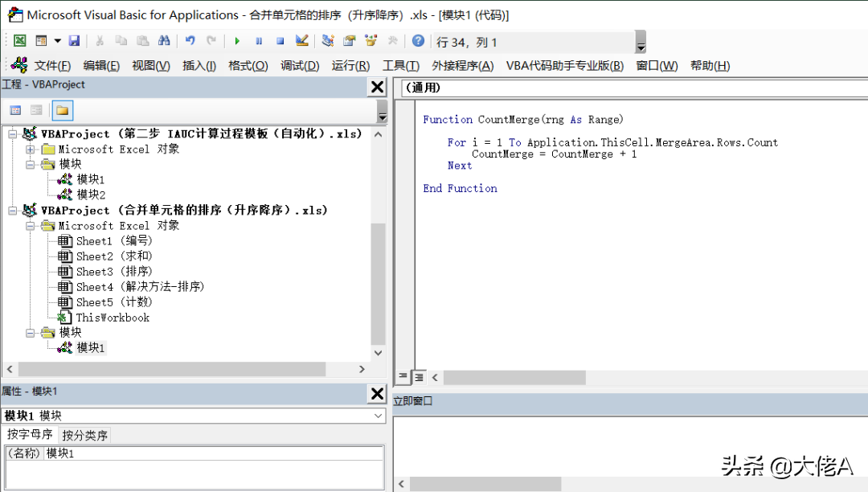
Task: Click the Cut scissors icon
Action: pyautogui.click(x=100, y=40)
